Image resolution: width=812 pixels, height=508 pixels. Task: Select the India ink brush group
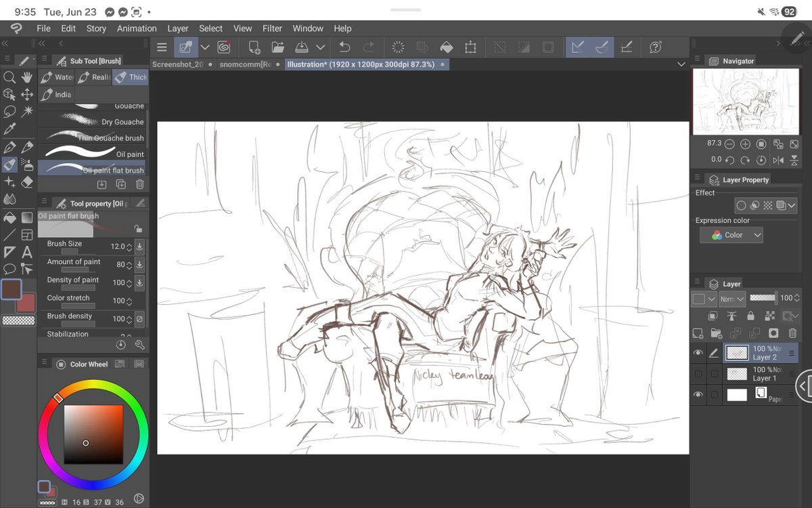click(x=55, y=94)
